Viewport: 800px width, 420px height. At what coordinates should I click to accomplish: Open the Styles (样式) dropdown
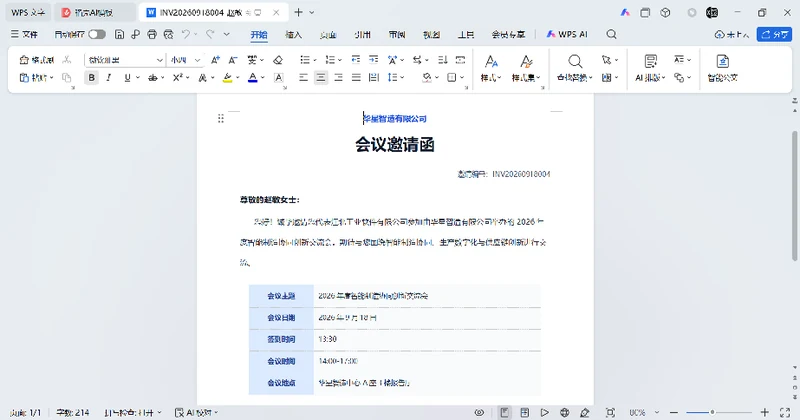click(x=491, y=68)
